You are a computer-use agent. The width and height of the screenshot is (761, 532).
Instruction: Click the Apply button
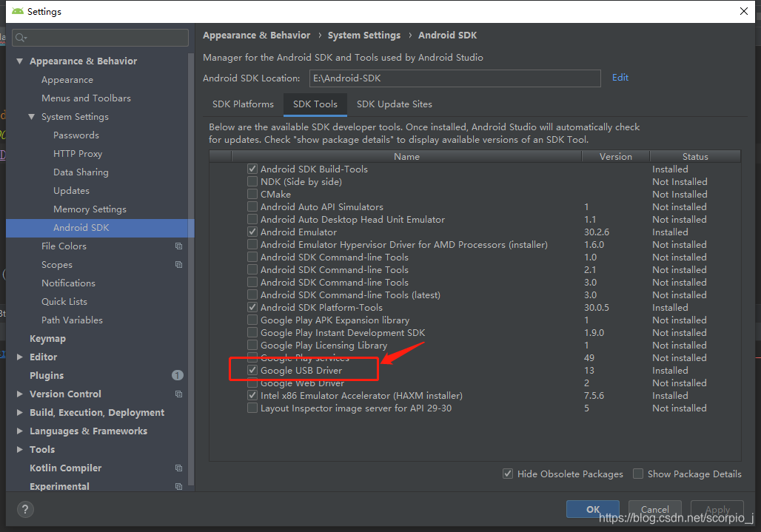coord(717,509)
